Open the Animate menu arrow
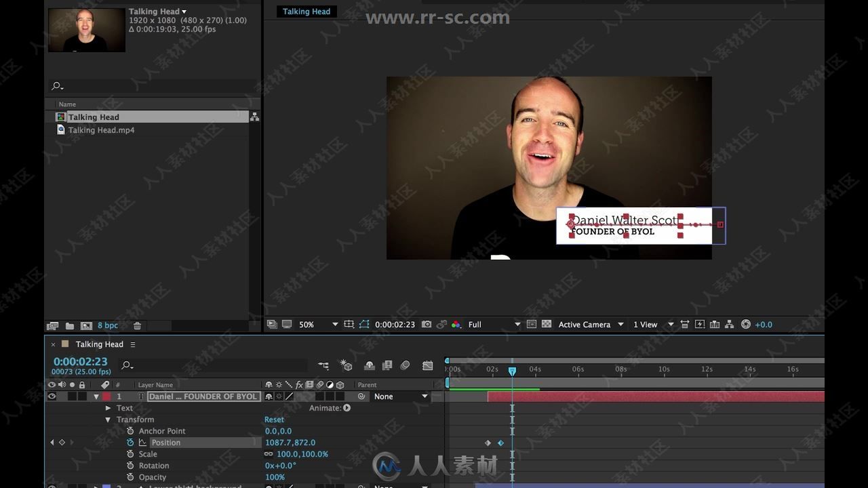Viewport: 868px width, 488px height. click(347, 408)
